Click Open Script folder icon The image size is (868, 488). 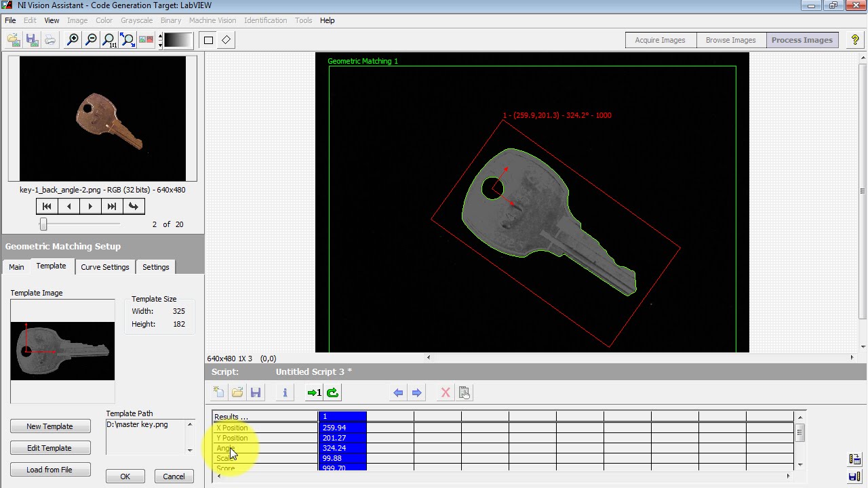coord(237,392)
